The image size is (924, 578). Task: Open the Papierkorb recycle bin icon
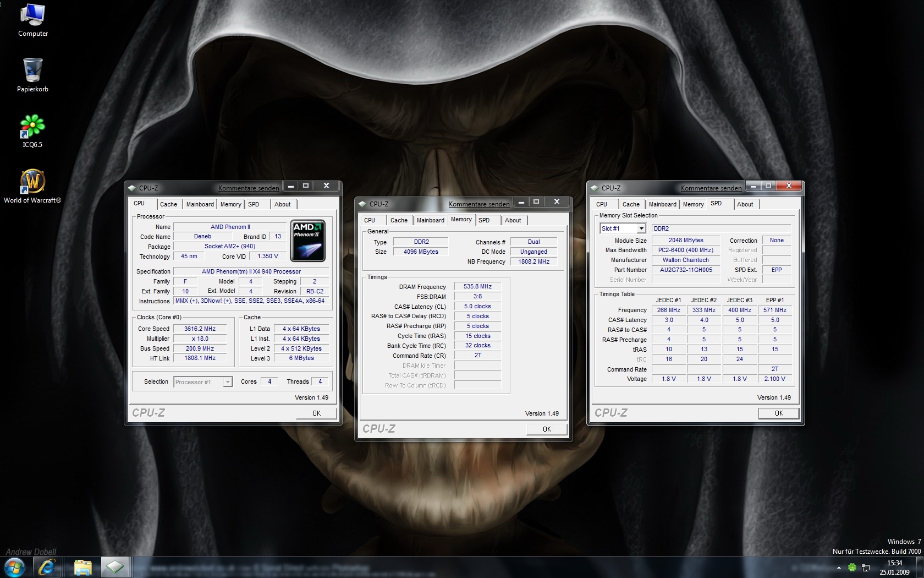pos(32,75)
